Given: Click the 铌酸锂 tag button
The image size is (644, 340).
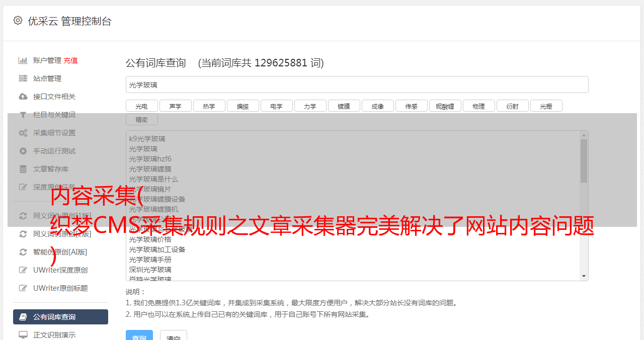Looking at the screenshot, I should [x=445, y=106].
